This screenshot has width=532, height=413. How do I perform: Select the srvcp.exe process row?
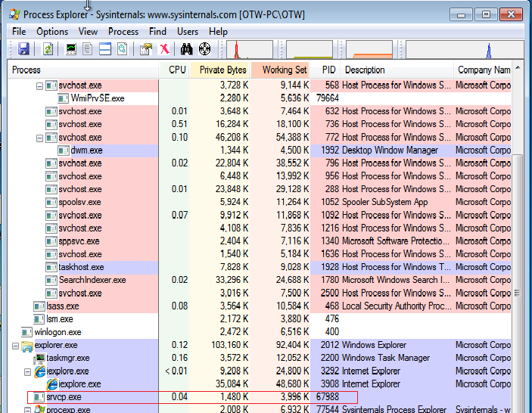coord(260,397)
